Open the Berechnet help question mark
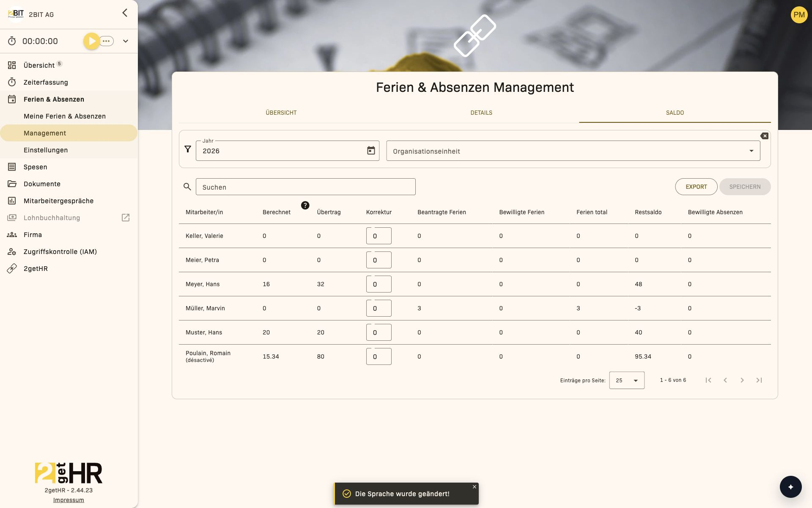812x508 pixels. [x=305, y=205]
